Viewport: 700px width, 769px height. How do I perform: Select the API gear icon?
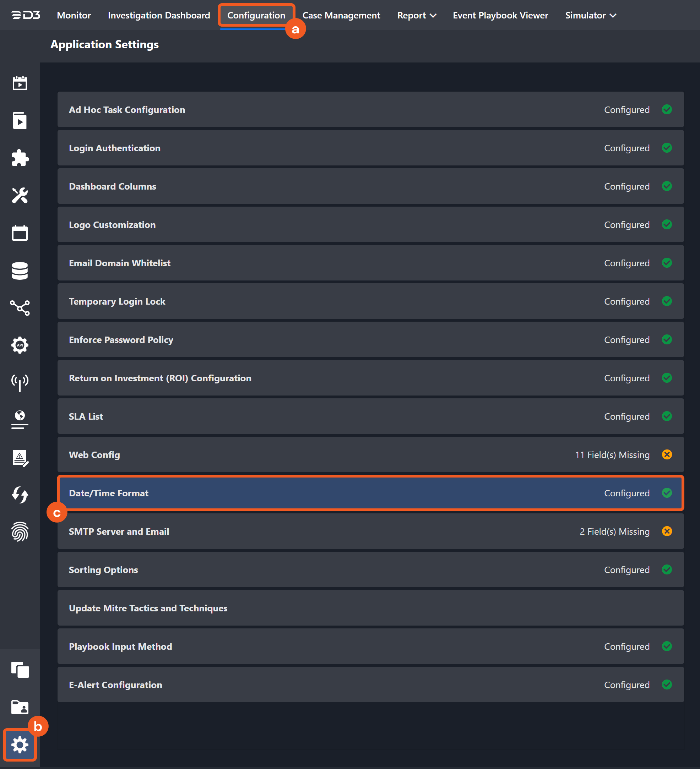20,345
